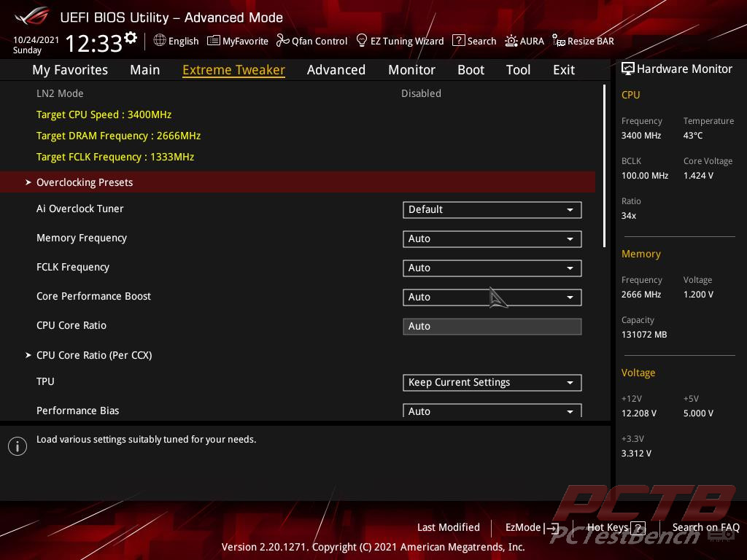Switch to Monitor tab
This screenshot has width=747, height=560.
[x=411, y=70]
